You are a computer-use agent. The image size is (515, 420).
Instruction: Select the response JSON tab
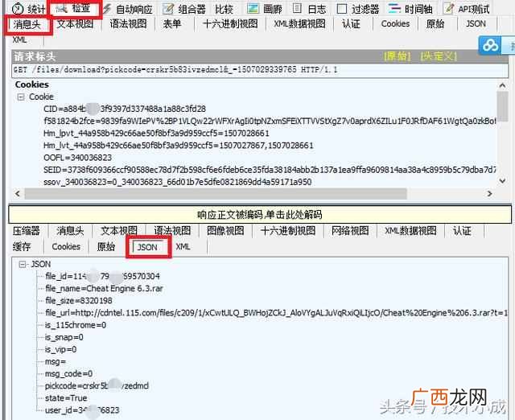pos(147,247)
